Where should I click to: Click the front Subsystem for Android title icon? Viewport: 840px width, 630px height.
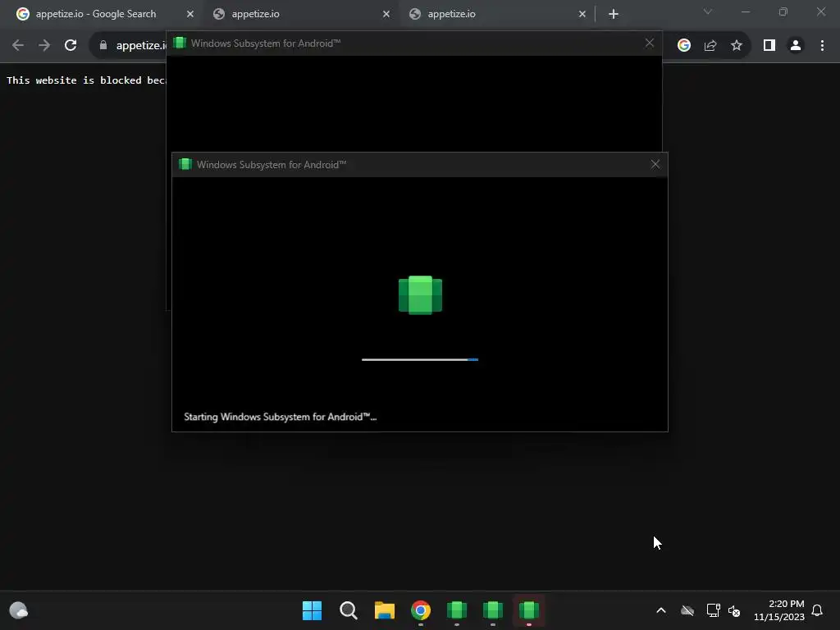185,164
